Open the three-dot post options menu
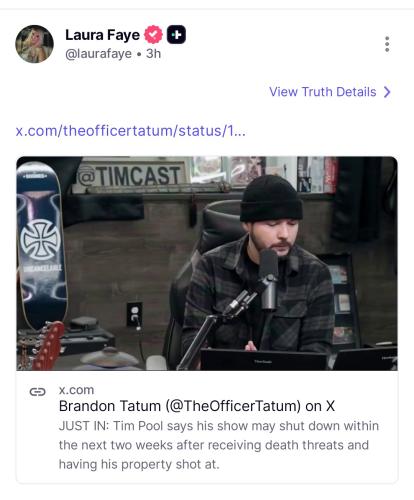The image size is (414, 500). (387, 44)
